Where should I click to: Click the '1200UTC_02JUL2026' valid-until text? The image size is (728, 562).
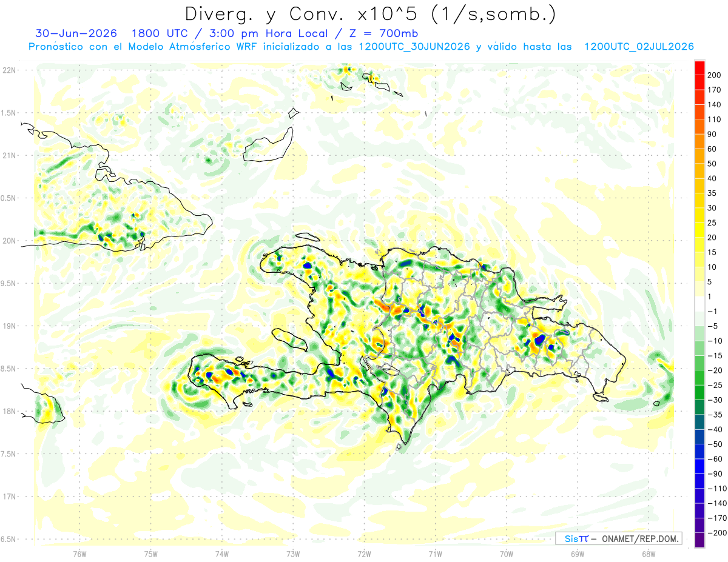638,47
